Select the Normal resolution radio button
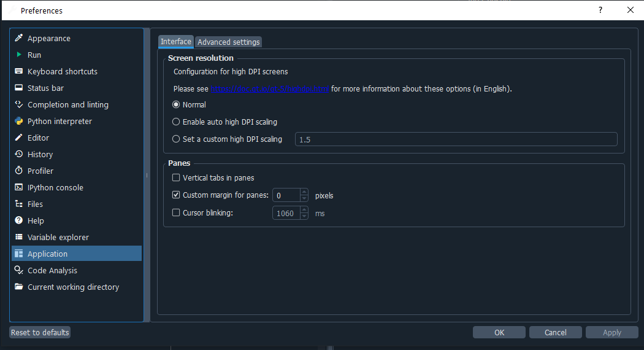 [176, 104]
